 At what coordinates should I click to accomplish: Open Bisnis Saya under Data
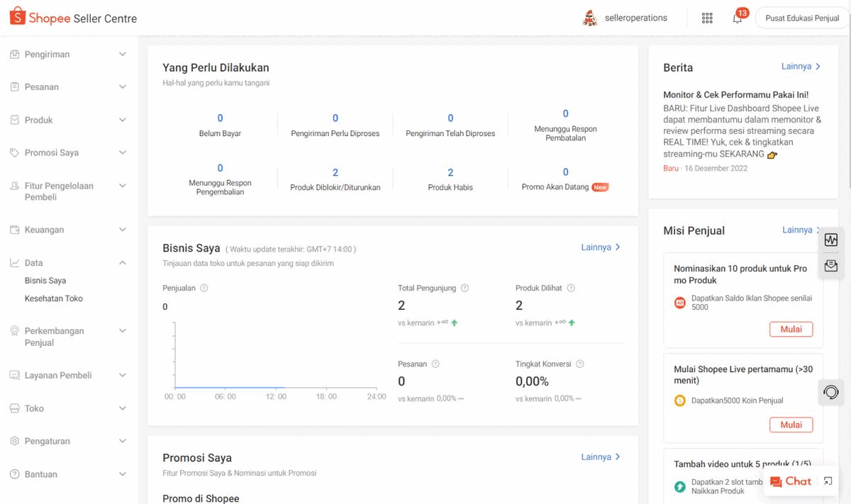click(45, 281)
